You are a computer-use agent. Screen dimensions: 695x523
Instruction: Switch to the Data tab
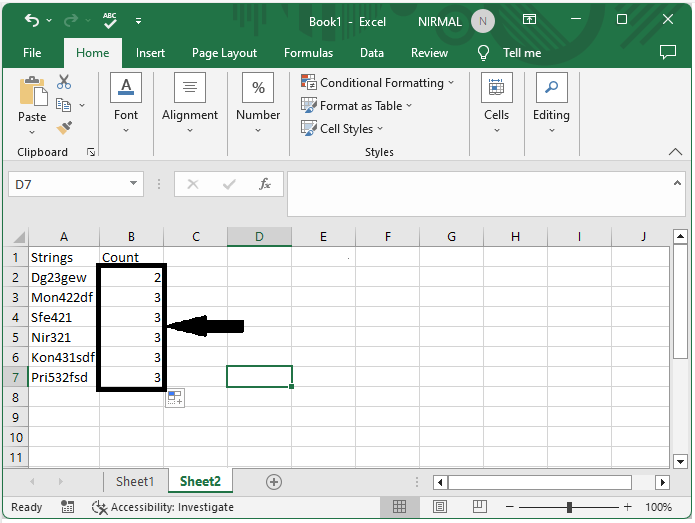(x=372, y=53)
